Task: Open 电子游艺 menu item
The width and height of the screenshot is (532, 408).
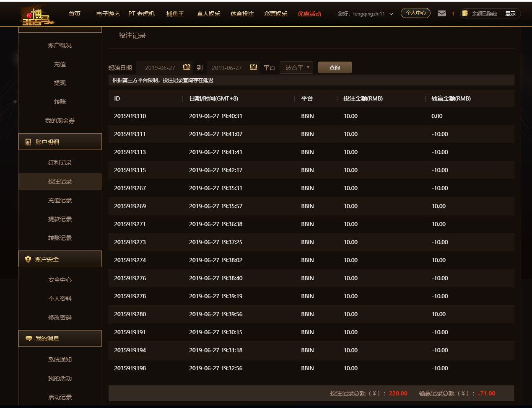Action: click(108, 14)
